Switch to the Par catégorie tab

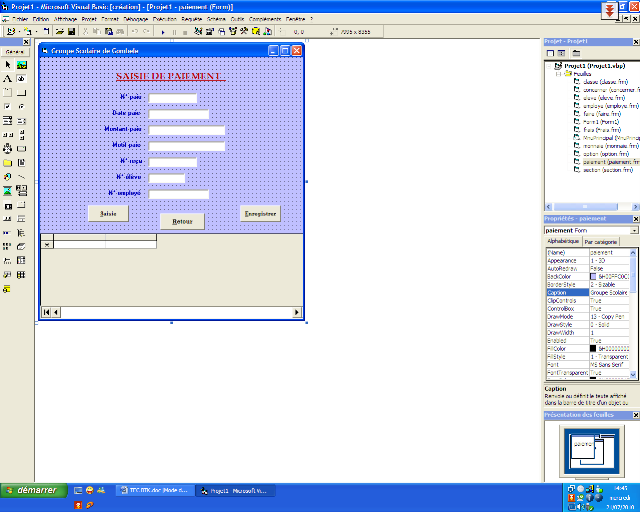point(601,242)
